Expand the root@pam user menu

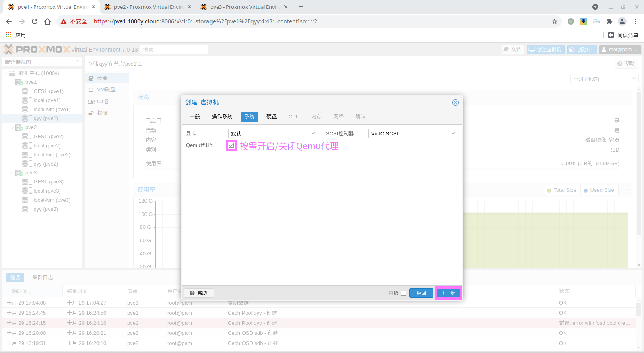coord(620,50)
